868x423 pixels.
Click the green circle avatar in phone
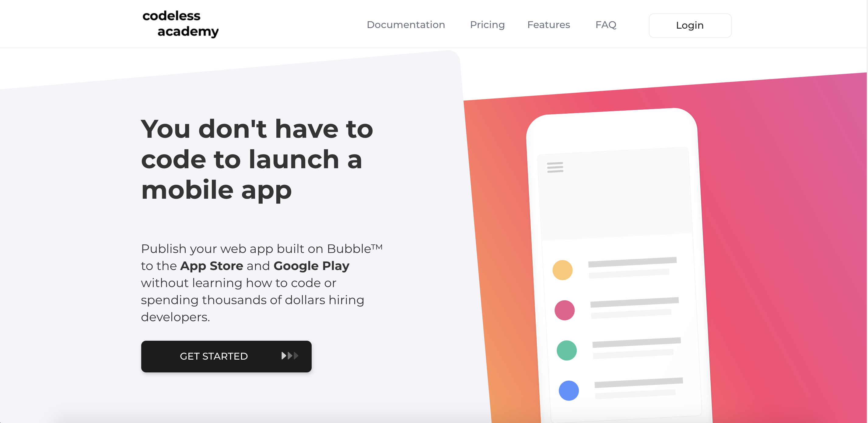pyautogui.click(x=566, y=350)
